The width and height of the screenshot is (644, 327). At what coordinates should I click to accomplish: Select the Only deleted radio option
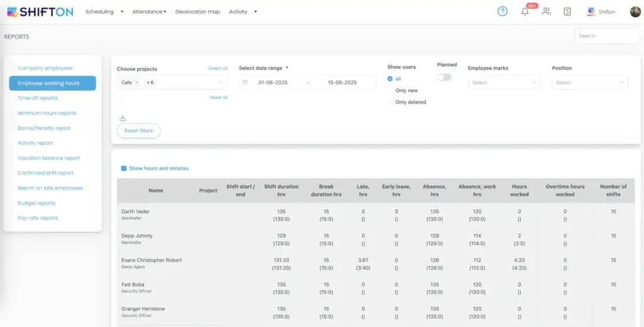(410, 102)
